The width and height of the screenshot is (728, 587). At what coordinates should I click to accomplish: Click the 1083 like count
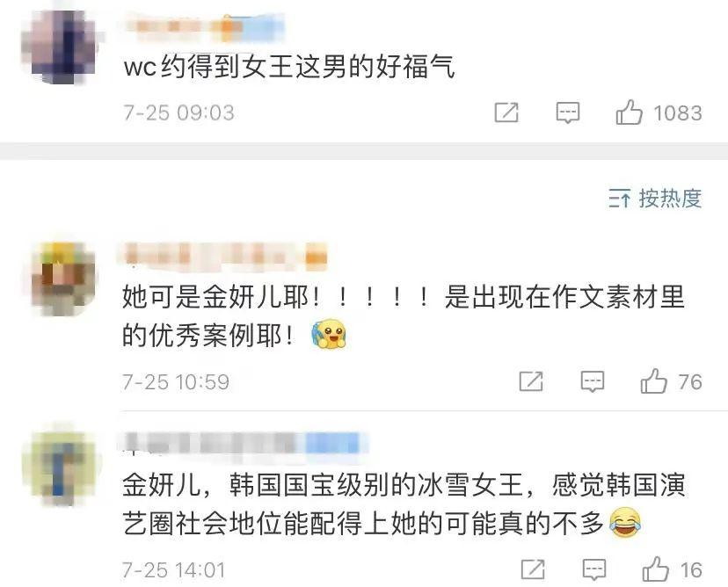click(678, 113)
